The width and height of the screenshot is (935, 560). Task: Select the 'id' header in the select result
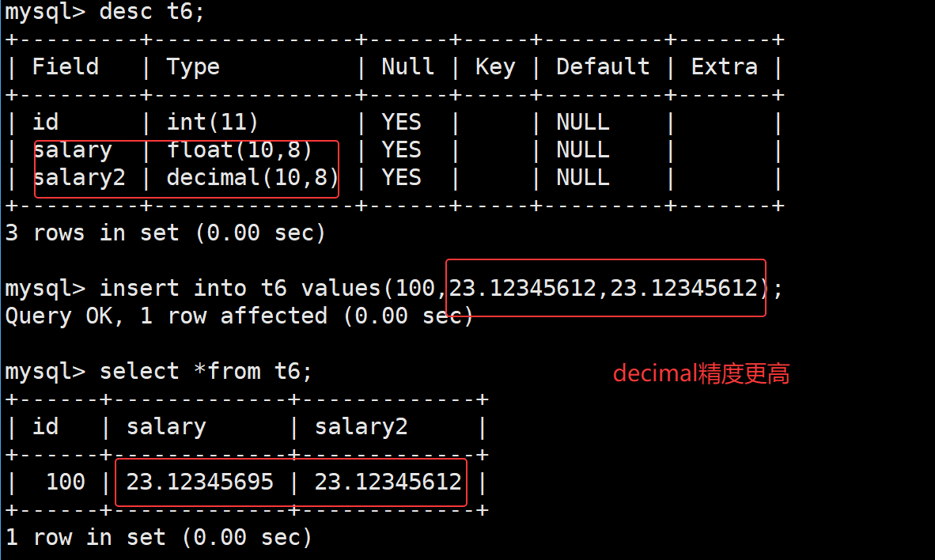pyautogui.click(x=45, y=427)
